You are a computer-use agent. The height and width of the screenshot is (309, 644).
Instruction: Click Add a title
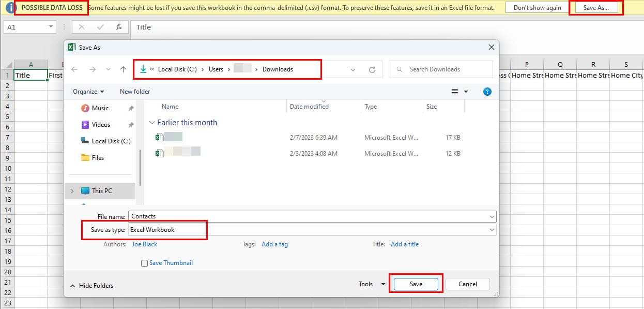point(405,244)
